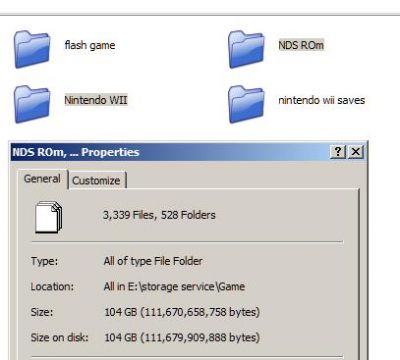
Task: Click the 'Location:' field label
Action: (x=52, y=286)
